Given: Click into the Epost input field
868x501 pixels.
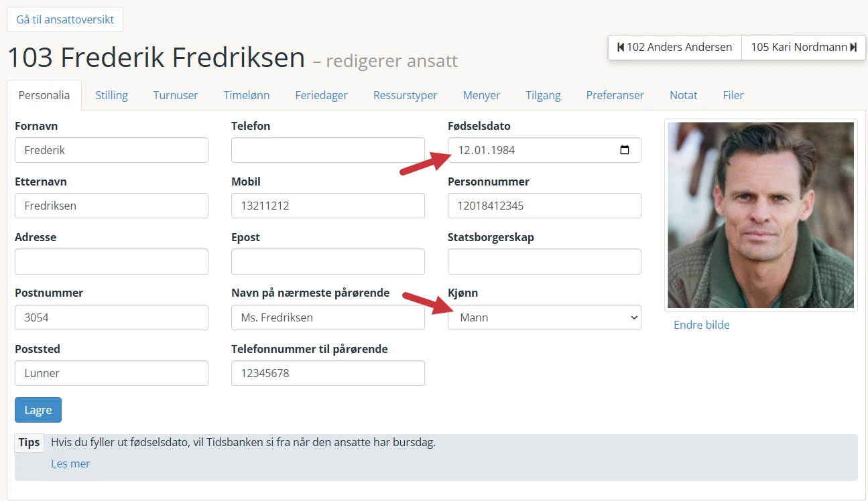Looking at the screenshot, I should pos(328,261).
